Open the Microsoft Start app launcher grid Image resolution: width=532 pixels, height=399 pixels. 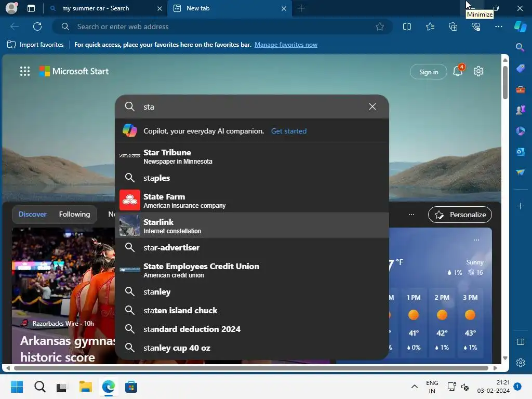pos(25,71)
